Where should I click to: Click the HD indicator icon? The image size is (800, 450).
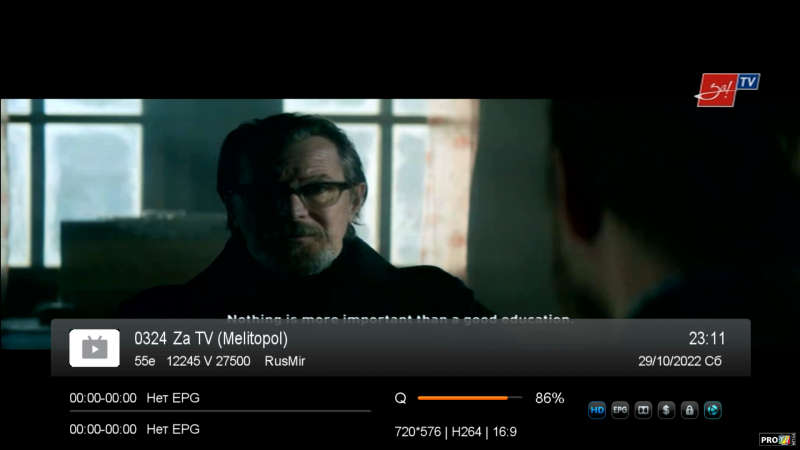tap(596, 410)
